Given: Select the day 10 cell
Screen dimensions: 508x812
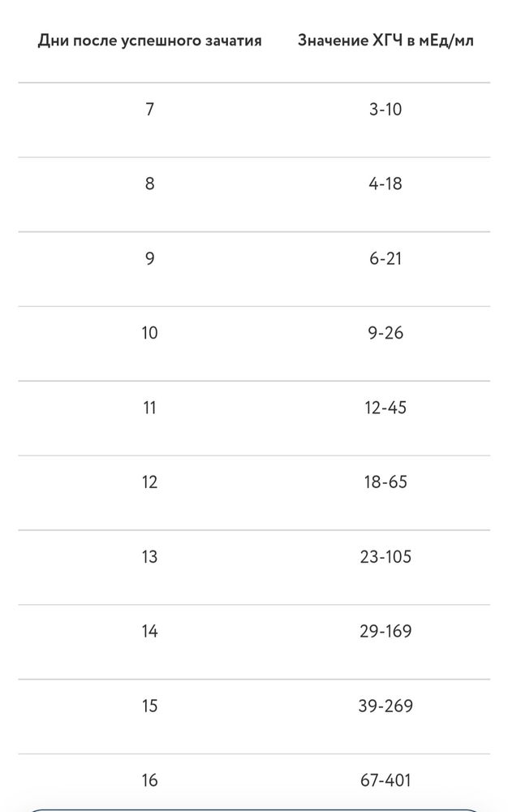Looking at the screenshot, I should [x=149, y=333].
